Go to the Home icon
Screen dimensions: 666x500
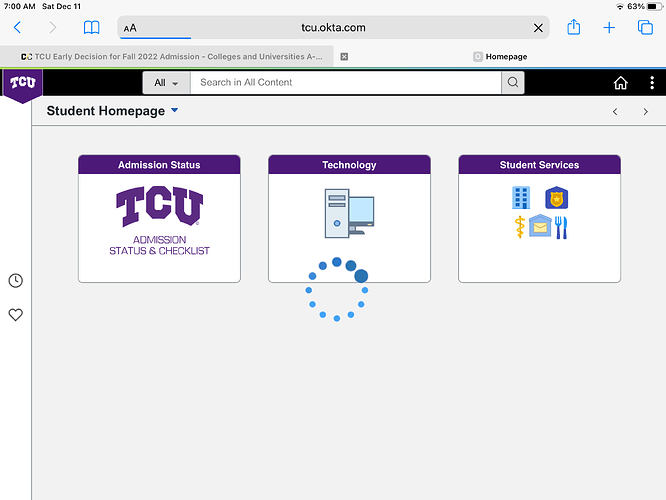click(x=621, y=83)
